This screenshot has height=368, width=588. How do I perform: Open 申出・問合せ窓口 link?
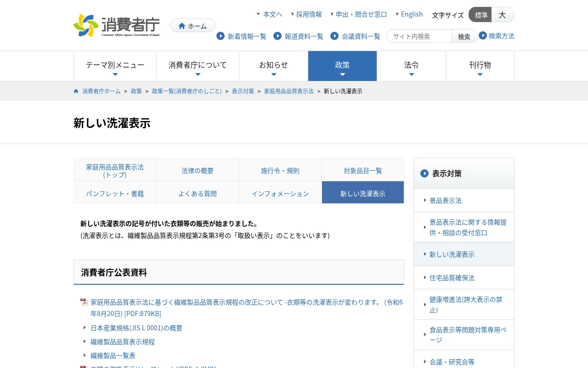[362, 14]
